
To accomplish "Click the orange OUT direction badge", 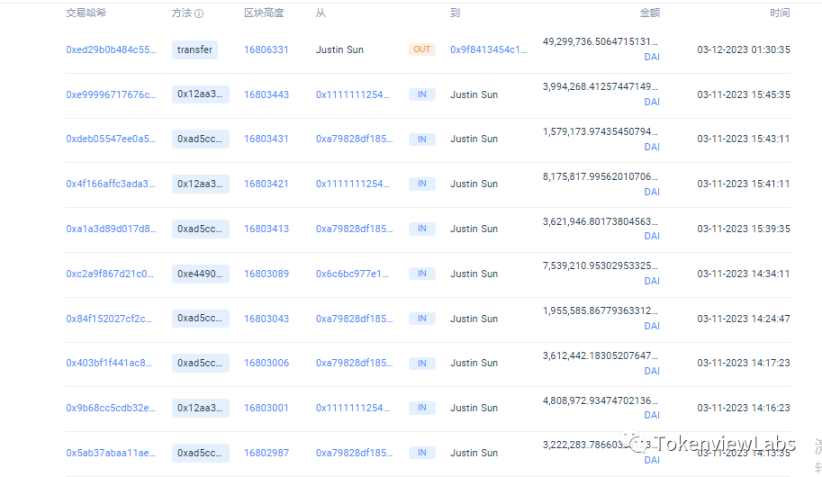I will coord(422,49).
